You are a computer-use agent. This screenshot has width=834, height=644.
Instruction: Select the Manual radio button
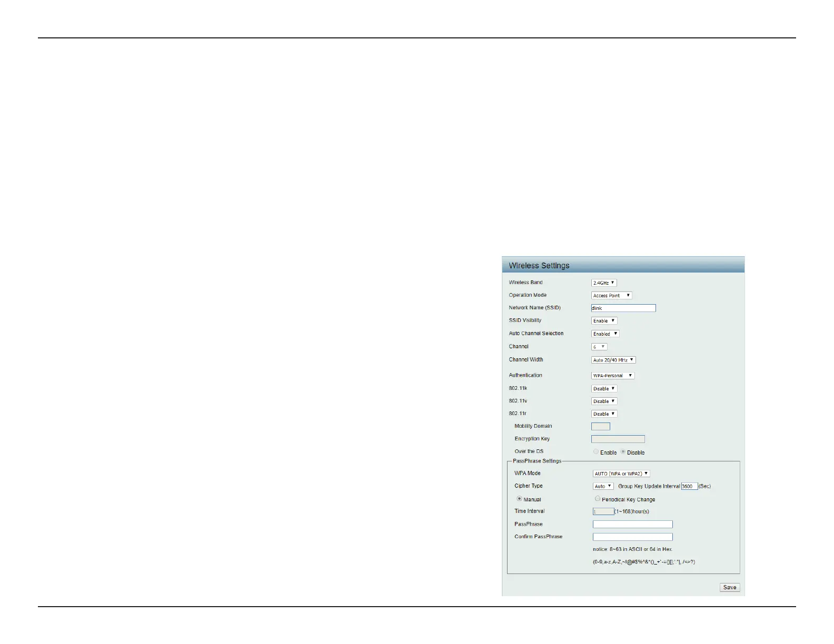519,498
